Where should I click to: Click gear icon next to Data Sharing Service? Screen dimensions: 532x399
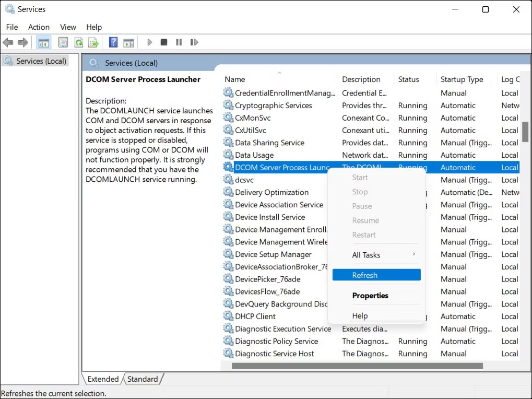228,143
